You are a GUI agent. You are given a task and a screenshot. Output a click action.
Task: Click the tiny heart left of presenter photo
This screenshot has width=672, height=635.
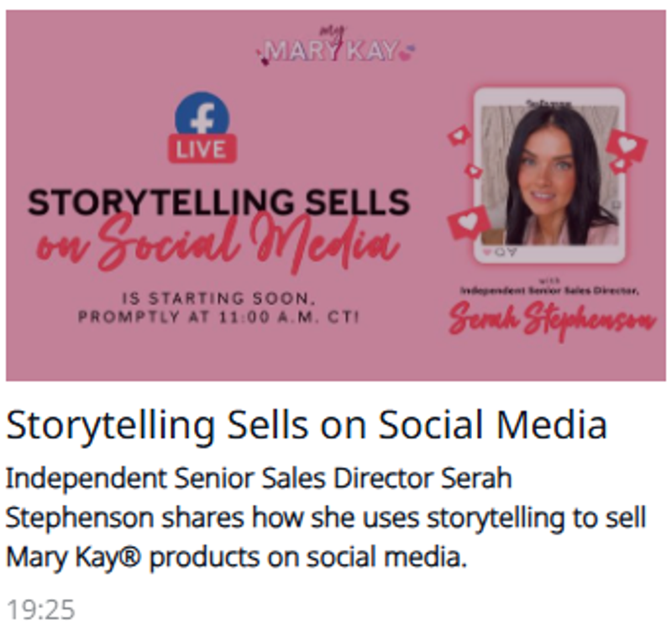point(473,171)
